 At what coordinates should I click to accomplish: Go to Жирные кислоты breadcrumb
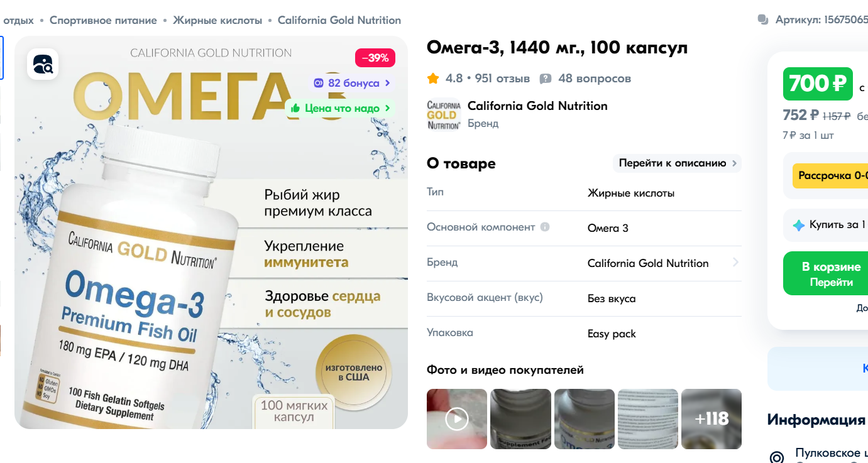(217, 20)
